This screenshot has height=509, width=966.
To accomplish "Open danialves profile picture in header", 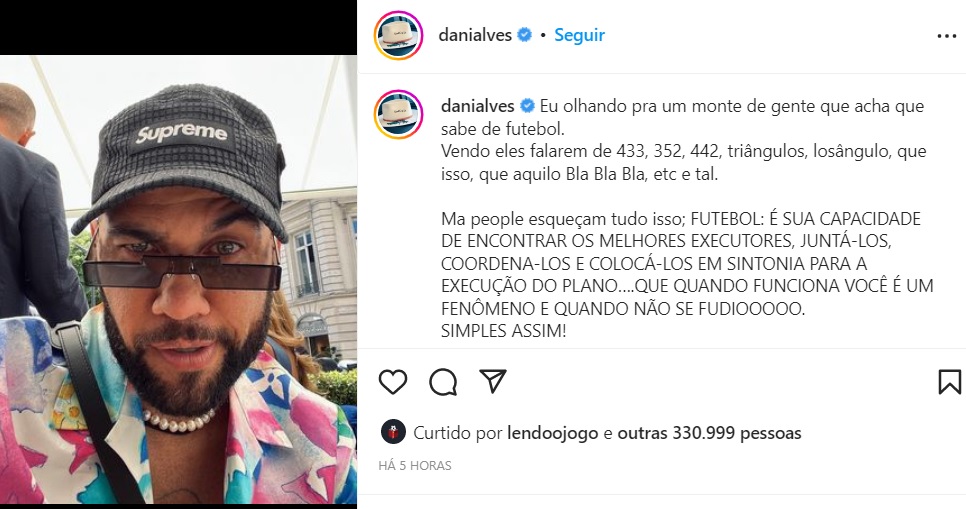I will click(x=398, y=35).
